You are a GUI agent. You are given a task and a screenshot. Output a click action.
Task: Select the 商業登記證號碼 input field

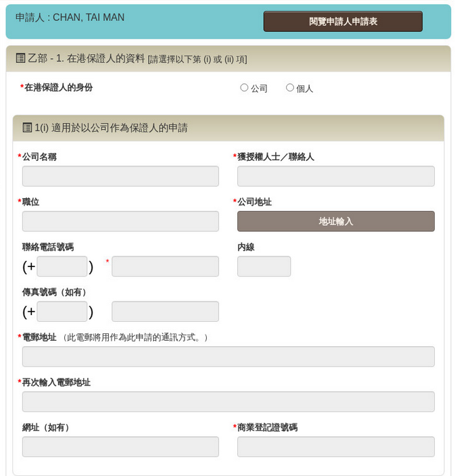click(335, 447)
